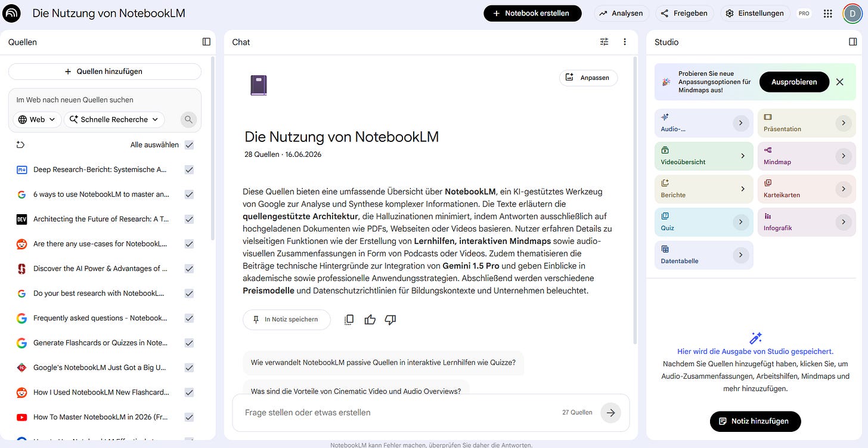Screen dimensions: 868x448
Task: Uncheck 'Architecting the Future of Research' source
Action: [189, 219]
